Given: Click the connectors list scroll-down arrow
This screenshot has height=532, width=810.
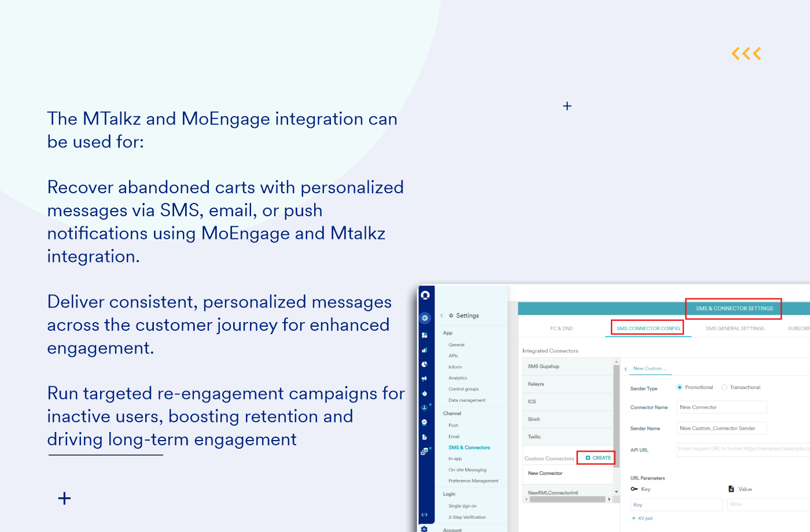Looking at the screenshot, I should (x=617, y=492).
